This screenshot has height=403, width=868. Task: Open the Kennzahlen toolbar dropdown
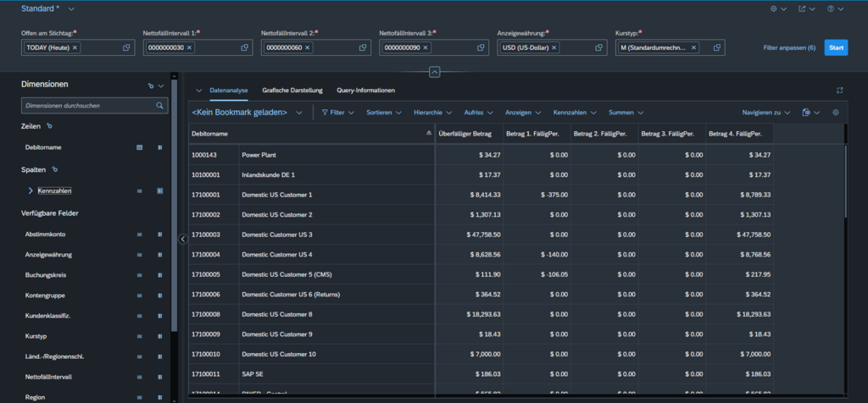click(x=575, y=113)
